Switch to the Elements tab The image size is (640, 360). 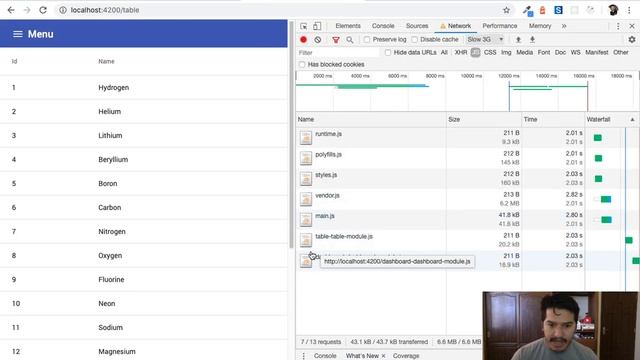pos(348,26)
